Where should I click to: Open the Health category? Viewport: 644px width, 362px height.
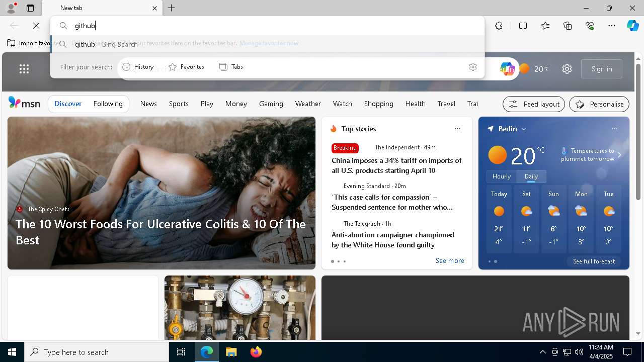pos(415,104)
